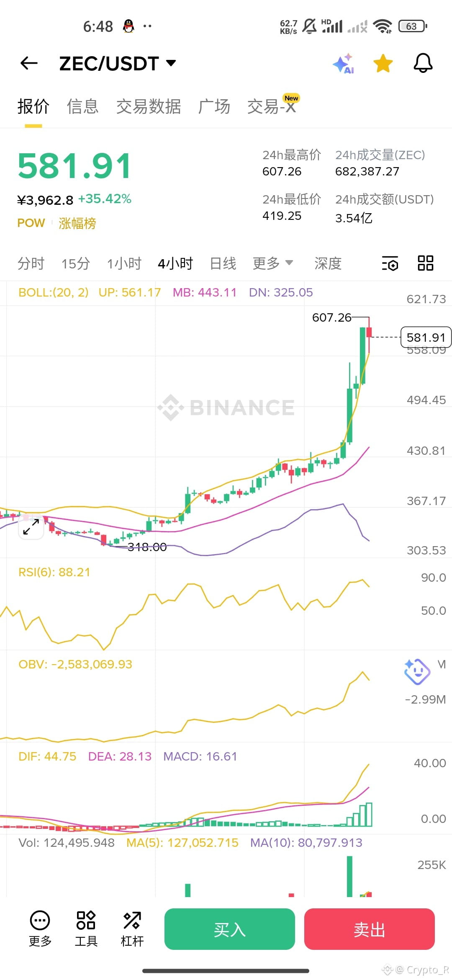
Task: Tap the 24h最高价 value 607.26
Action: (x=282, y=171)
